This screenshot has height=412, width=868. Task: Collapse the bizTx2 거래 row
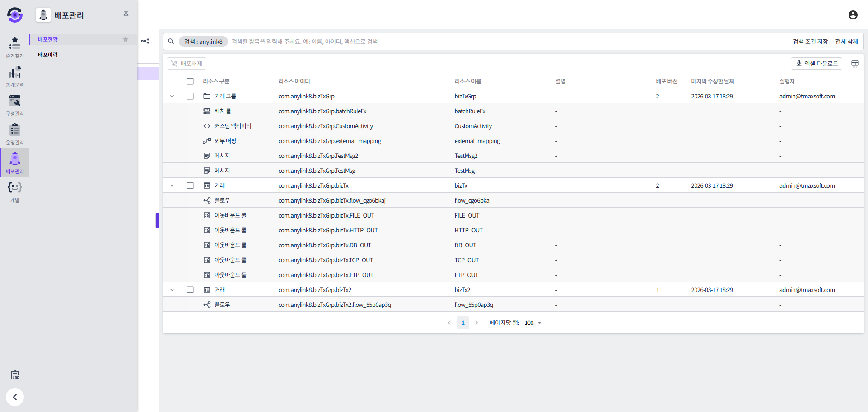[172, 290]
